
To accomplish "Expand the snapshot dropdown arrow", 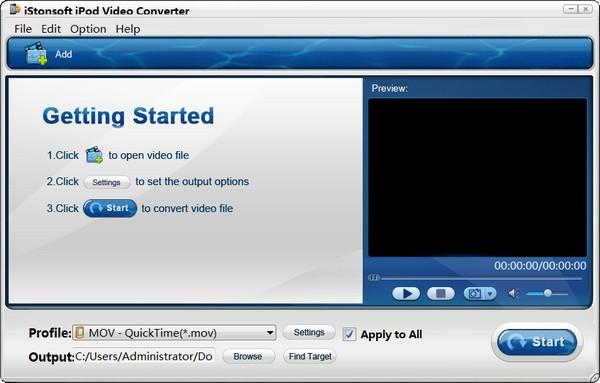I will [491, 293].
